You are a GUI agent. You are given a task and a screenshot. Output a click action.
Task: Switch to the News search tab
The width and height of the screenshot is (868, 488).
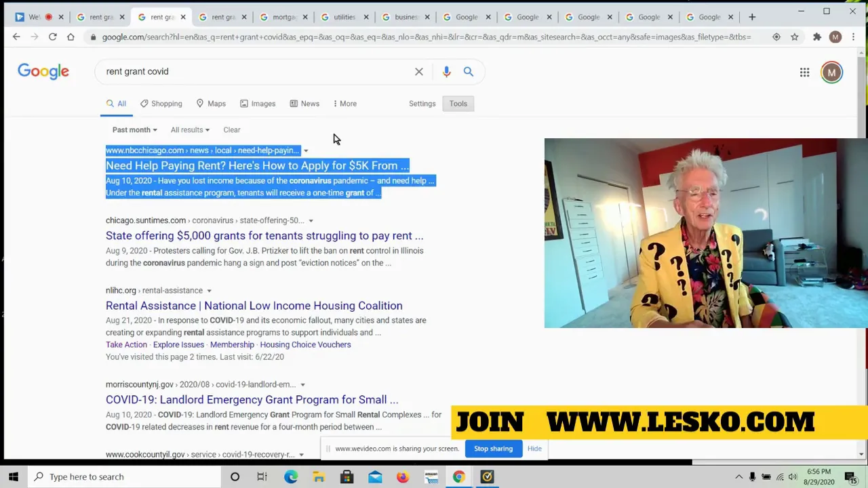click(304, 104)
